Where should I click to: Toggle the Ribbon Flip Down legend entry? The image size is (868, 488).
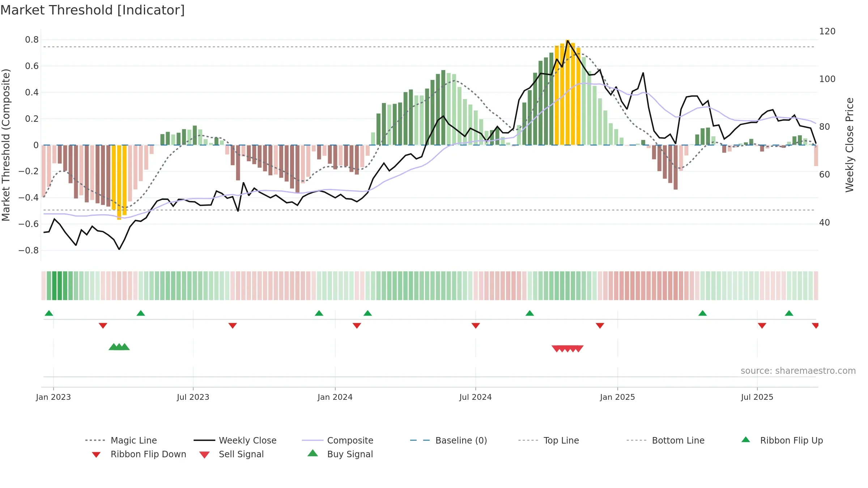[x=139, y=454]
